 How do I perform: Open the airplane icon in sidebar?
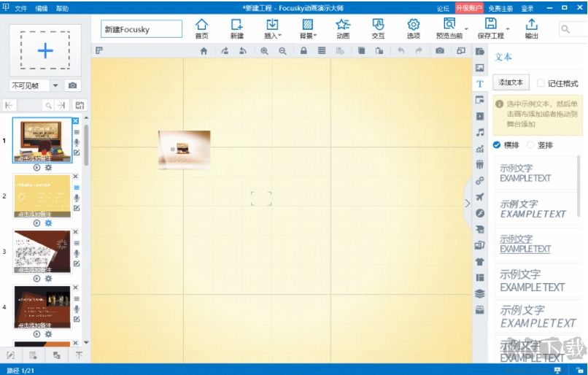[479, 197]
